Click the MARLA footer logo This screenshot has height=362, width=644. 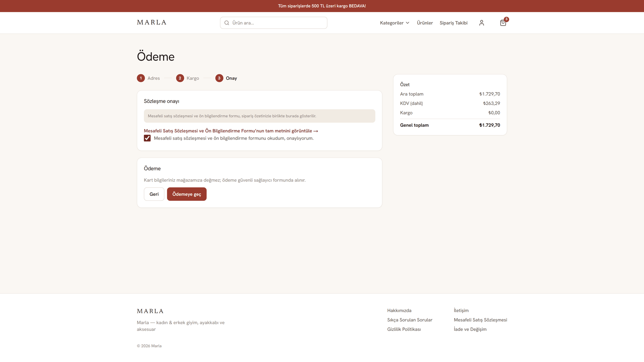[150, 311]
